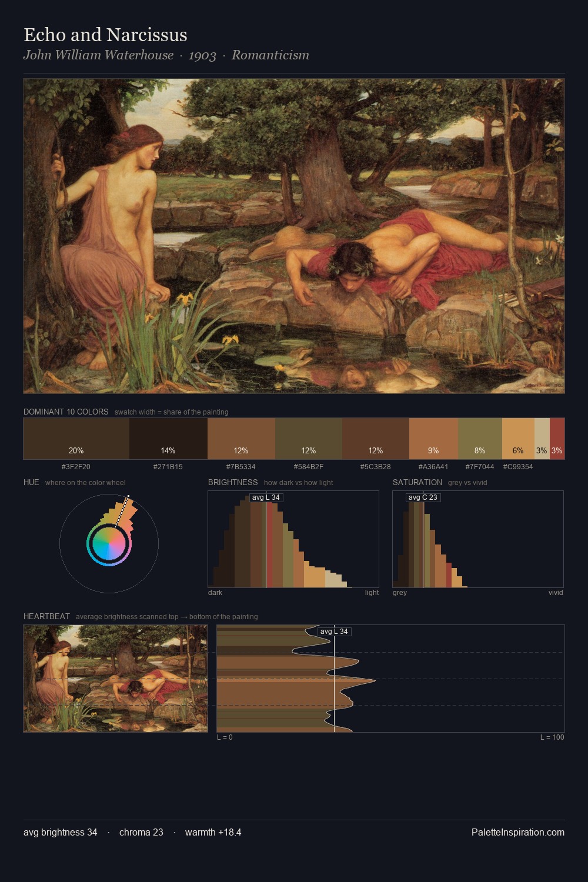Click the 'HEARTBEAT' section heading
Image resolution: width=588 pixels, height=882 pixels.
[46, 616]
